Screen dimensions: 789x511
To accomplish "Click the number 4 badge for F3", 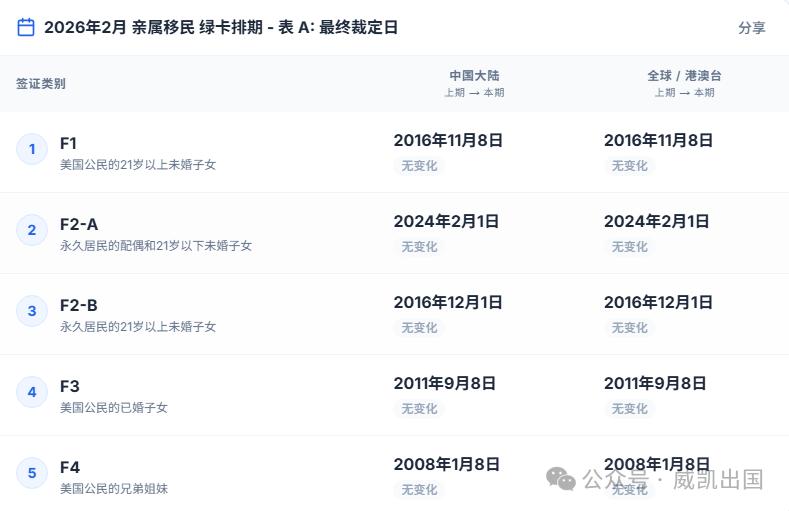I will tap(32, 392).
